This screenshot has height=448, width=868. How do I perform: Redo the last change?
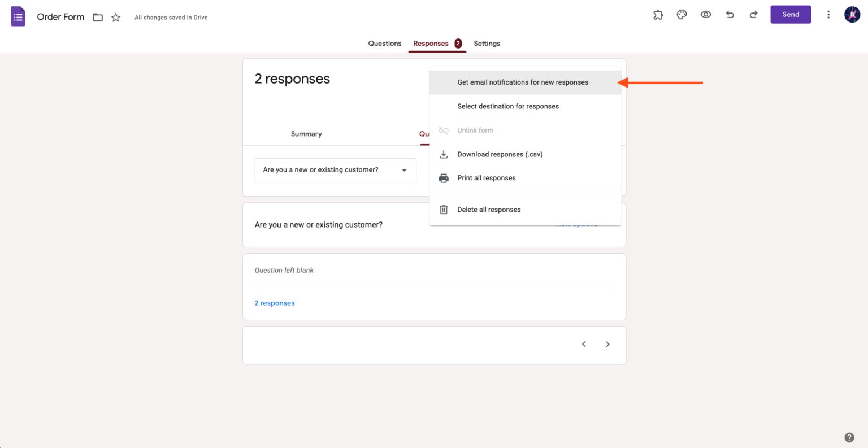pyautogui.click(x=753, y=15)
